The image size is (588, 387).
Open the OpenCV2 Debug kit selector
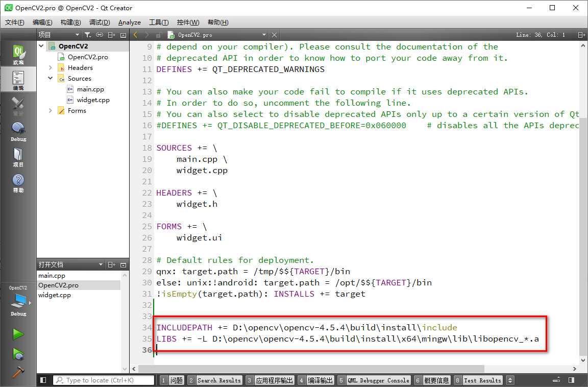pos(18,301)
